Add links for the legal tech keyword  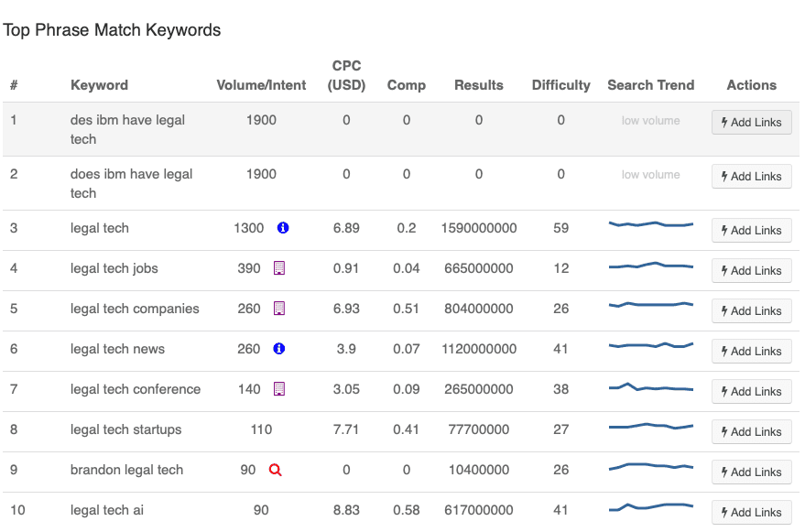pos(751,231)
